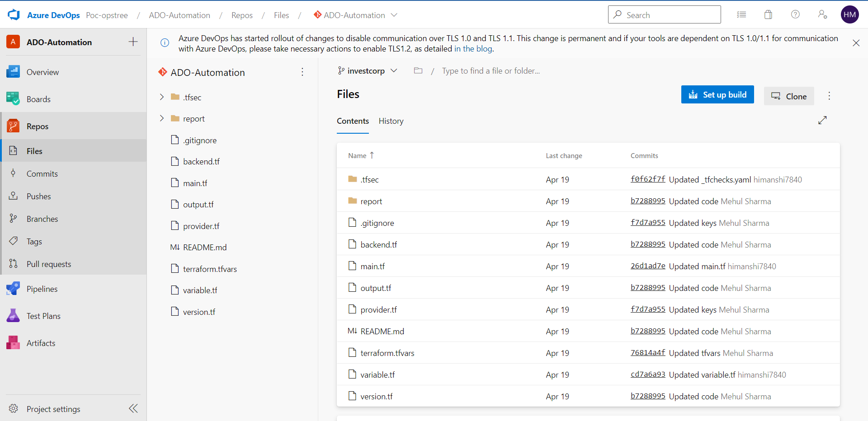Select version.tf in the tree
This screenshot has width=868, height=421.
(199, 312)
